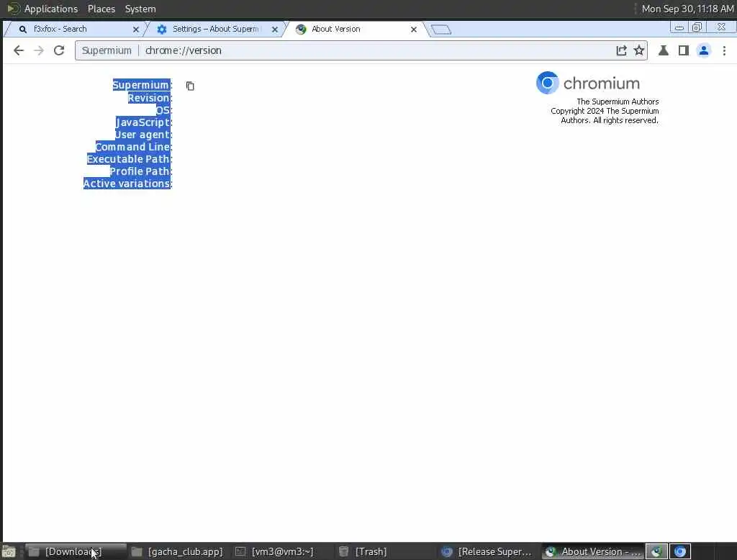Click the Profile Path label
The width and height of the screenshot is (737, 560).
140,171
